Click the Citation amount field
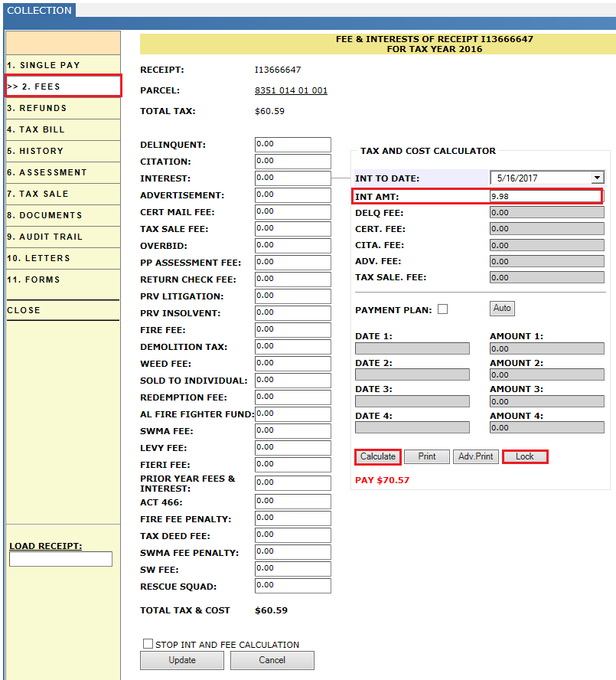The image size is (616, 680). [292, 162]
